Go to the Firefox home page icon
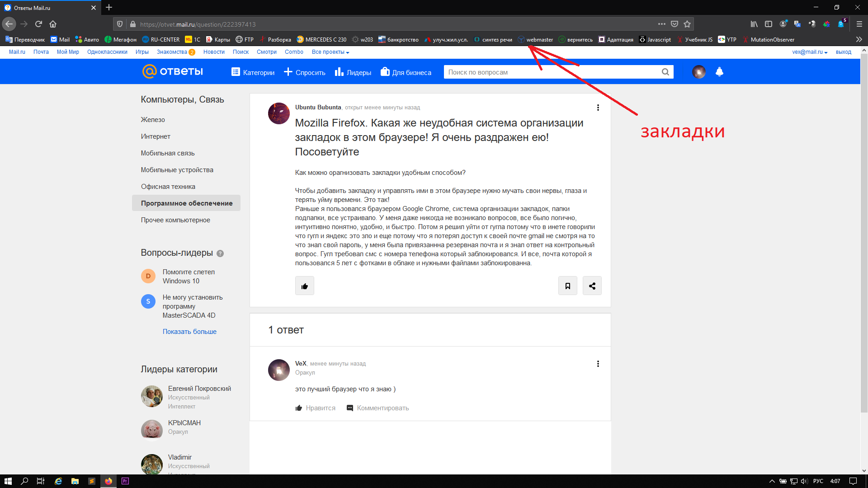868x488 pixels. click(x=53, y=24)
